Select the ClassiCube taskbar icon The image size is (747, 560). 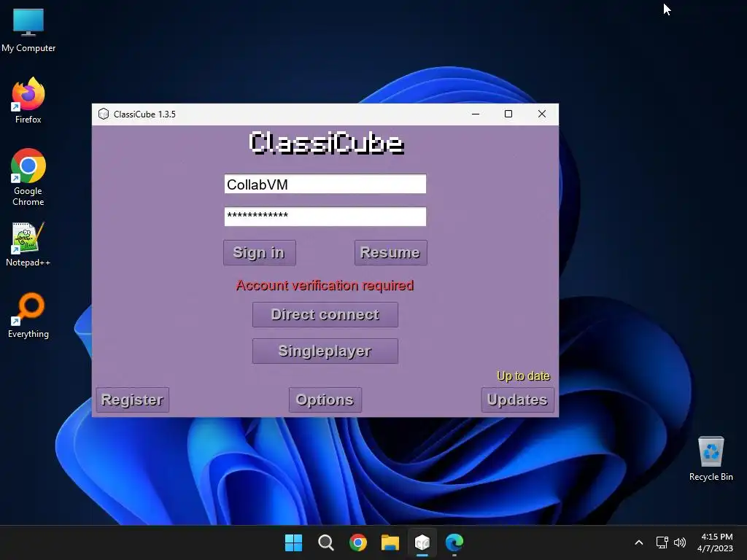[422, 542]
